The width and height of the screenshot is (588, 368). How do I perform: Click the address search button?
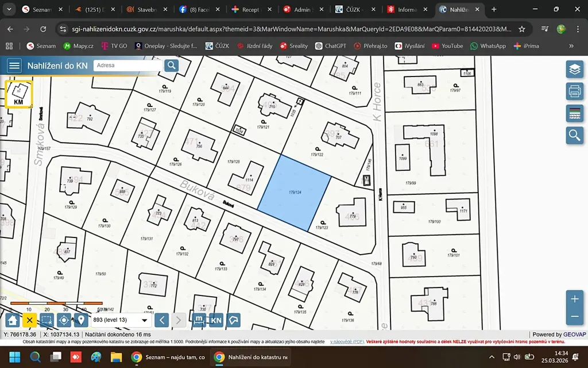(171, 66)
